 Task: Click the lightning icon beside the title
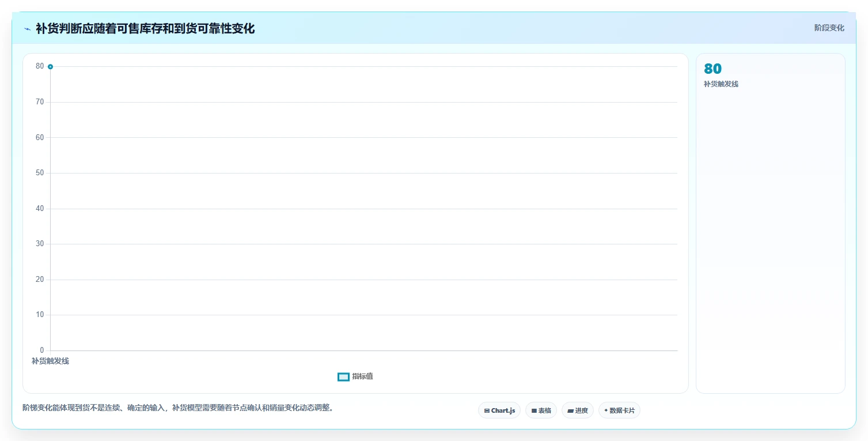pos(27,28)
